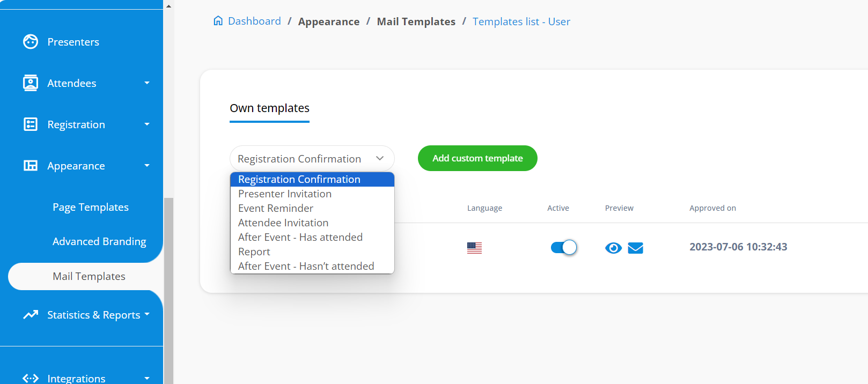
Task: Send test email via envelope icon
Action: pos(636,248)
